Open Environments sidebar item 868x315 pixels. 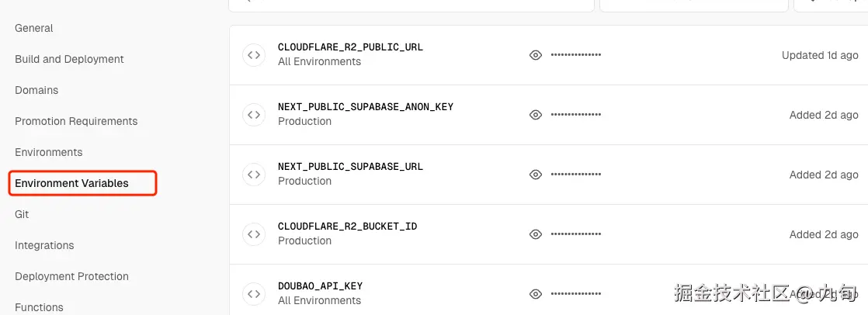[48, 152]
